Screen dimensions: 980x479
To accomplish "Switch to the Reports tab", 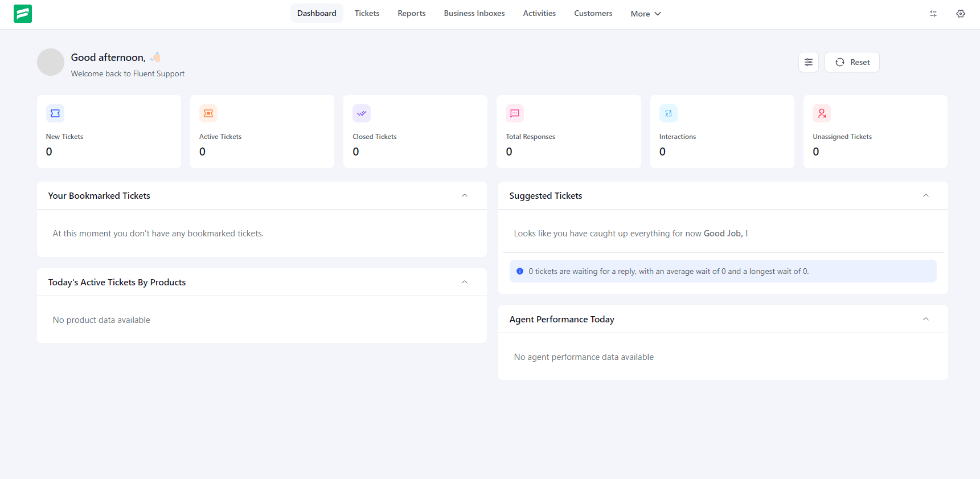I will [412, 13].
